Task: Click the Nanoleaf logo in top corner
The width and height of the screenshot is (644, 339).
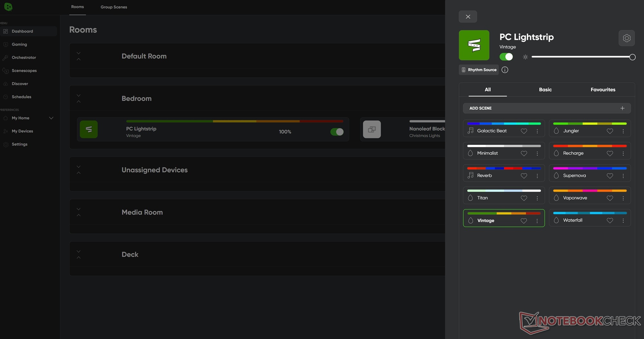Action: (8, 7)
